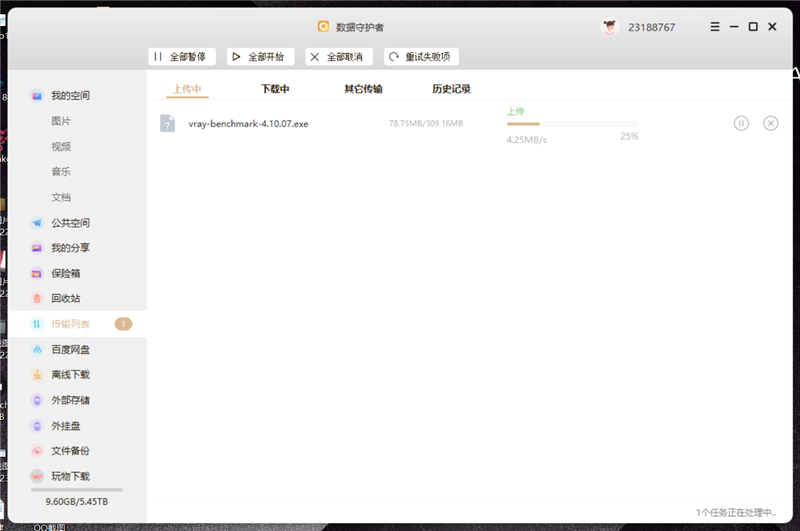The width and height of the screenshot is (800, 531).
Task: Click the 回收站 trash icon
Action: [37, 298]
